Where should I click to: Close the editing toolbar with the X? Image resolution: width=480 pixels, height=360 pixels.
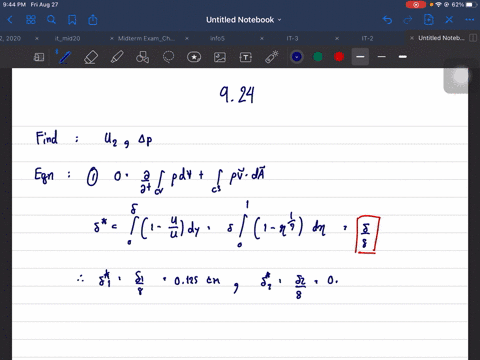tap(449, 20)
